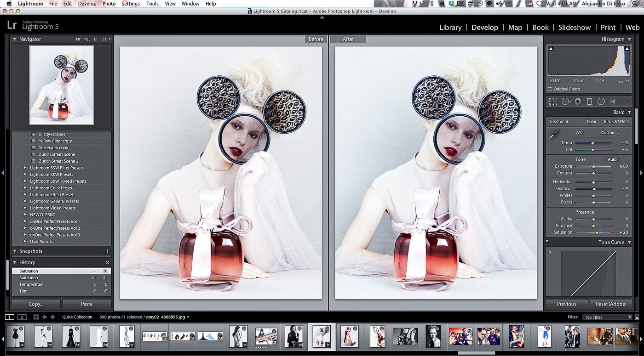Image resolution: width=644 pixels, height=356 pixels.
Task: Set Treatment to Color
Action: (592, 122)
